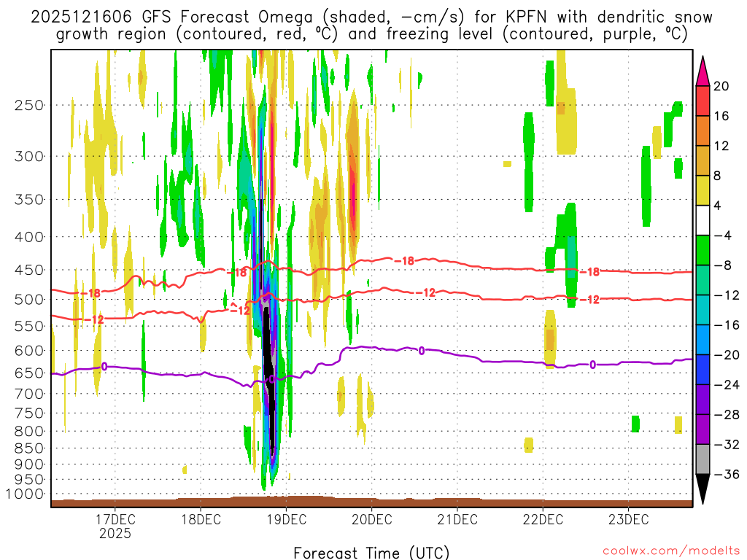Viewport: 747px width, 560px height.
Task: Click the 18DEC date label on time axis
Action: (201, 519)
